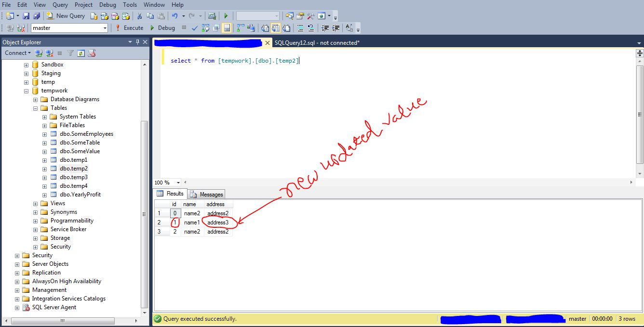Expand the Views folder
This screenshot has width=644, height=327.
[x=36, y=203]
